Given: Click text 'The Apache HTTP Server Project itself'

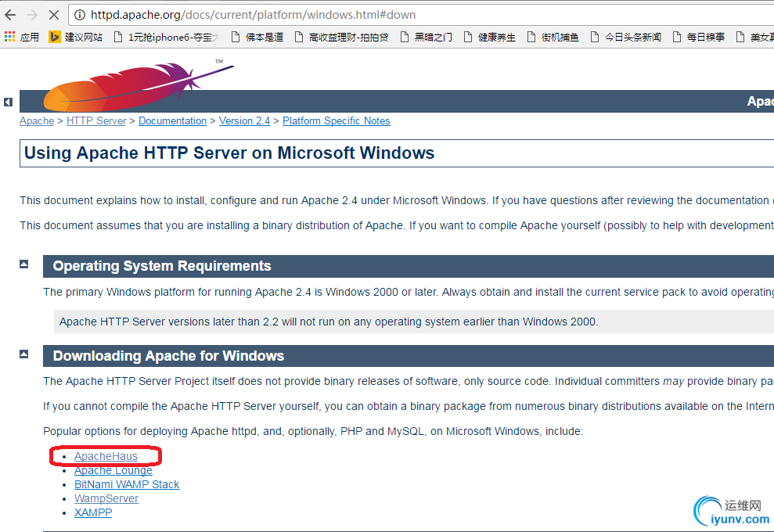Looking at the screenshot, I should pyautogui.click(x=409, y=382).
